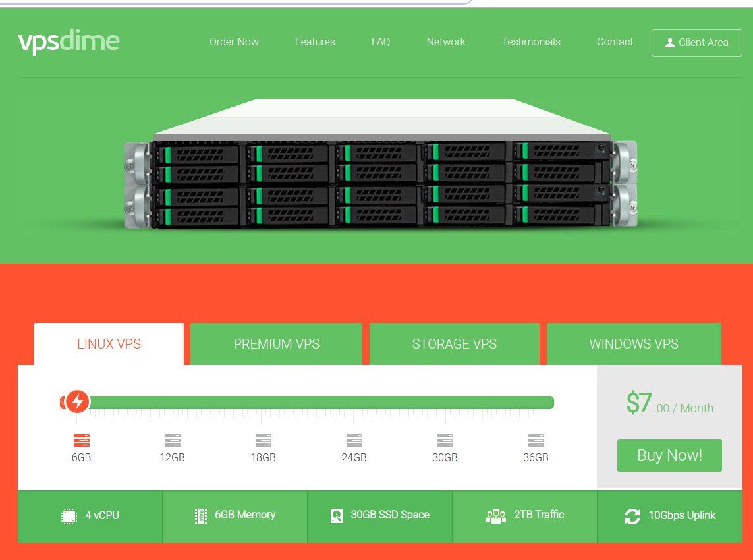Switch to the PREMIUM VPS tab

[276, 343]
